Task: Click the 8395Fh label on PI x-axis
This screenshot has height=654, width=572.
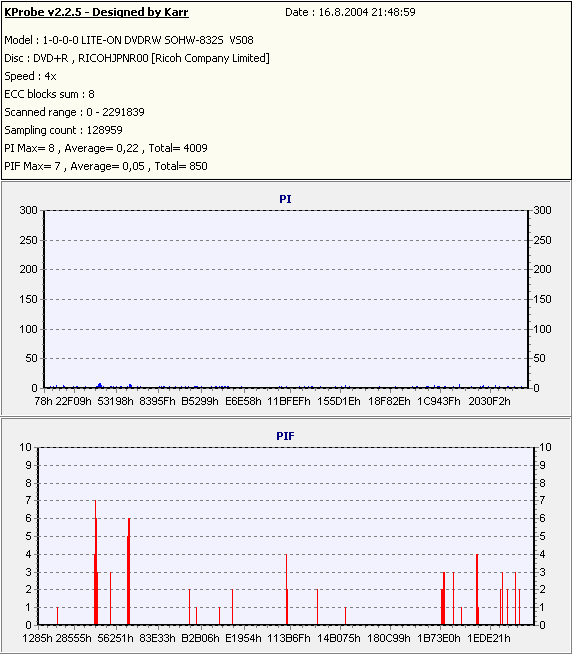Action: 157,401
